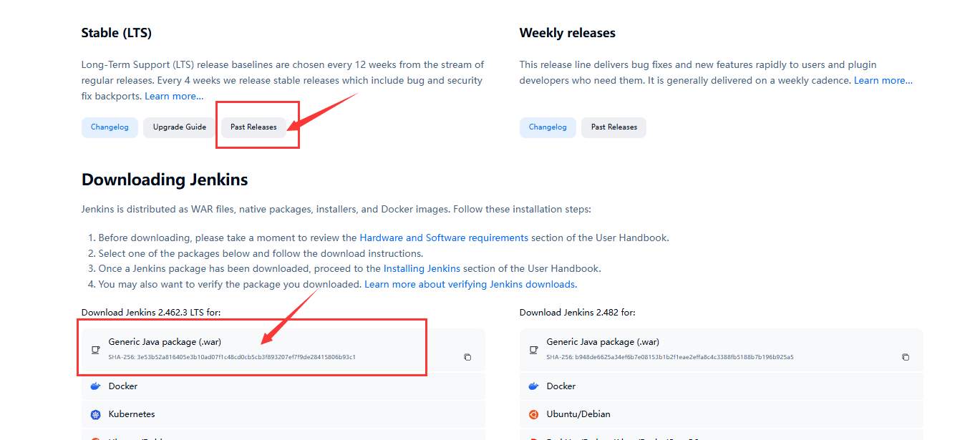The image size is (980, 440).
Task: Open the verifying Jenkins downloads link
Action: (470, 285)
